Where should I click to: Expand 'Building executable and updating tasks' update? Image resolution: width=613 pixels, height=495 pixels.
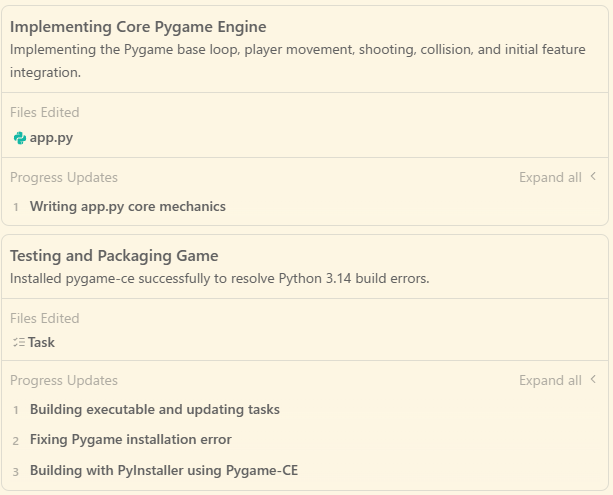click(154, 409)
